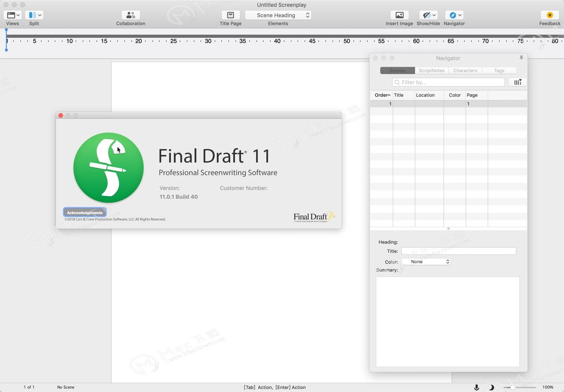The height and width of the screenshot is (392, 564).
Task: Adjust the zoom slider handle
Action: point(513,387)
